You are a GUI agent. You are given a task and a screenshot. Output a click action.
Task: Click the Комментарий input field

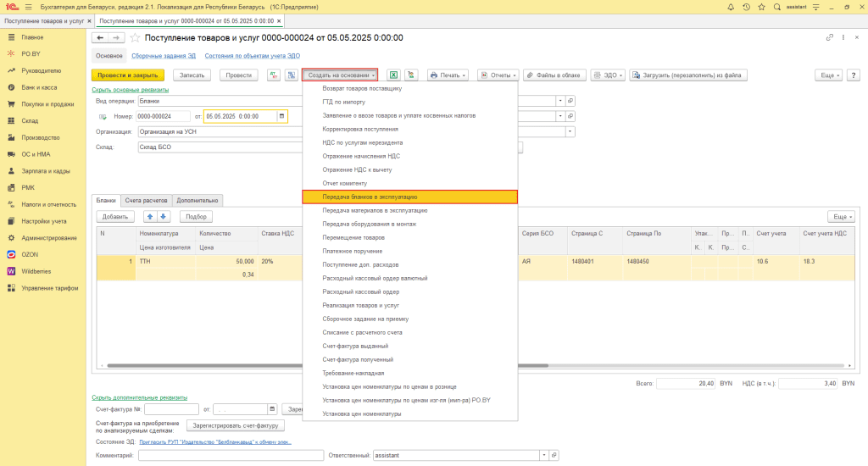point(231,455)
